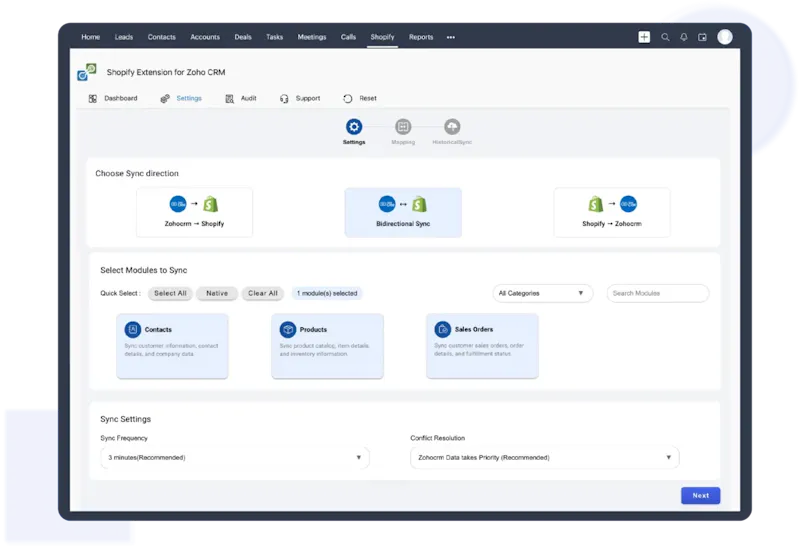This screenshot has height=548, width=800.
Task: Open the Shopify tab
Action: [x=382, y=37]
